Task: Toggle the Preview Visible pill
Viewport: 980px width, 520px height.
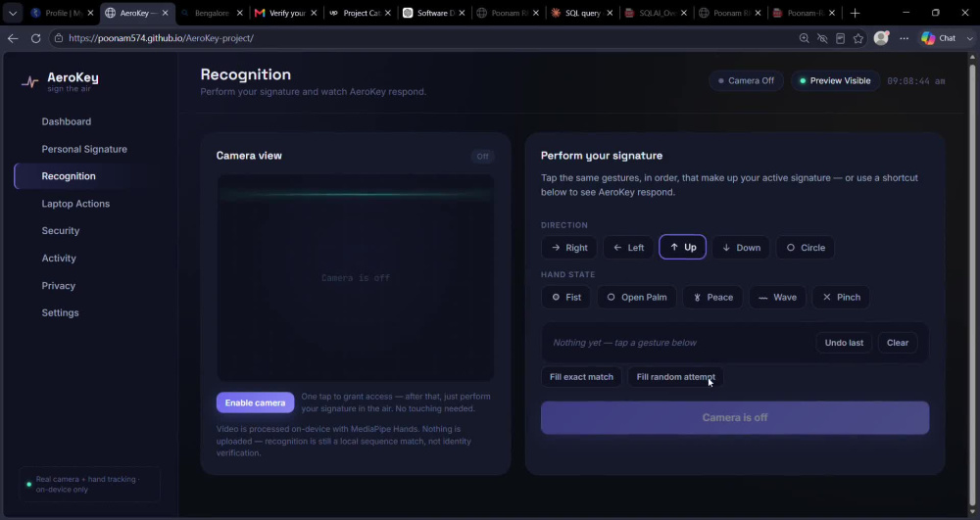Action: pos(835,80)
